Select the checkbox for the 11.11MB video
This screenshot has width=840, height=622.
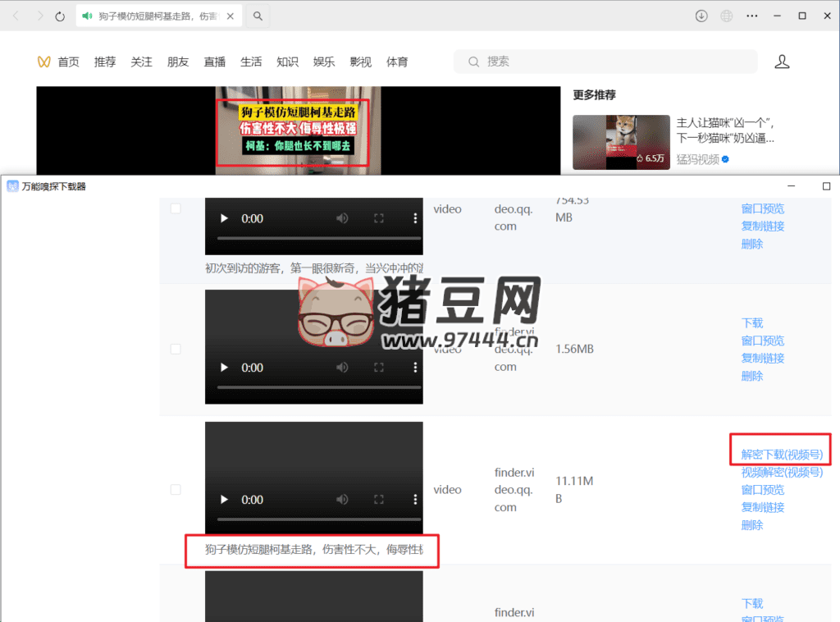point(176,490)
